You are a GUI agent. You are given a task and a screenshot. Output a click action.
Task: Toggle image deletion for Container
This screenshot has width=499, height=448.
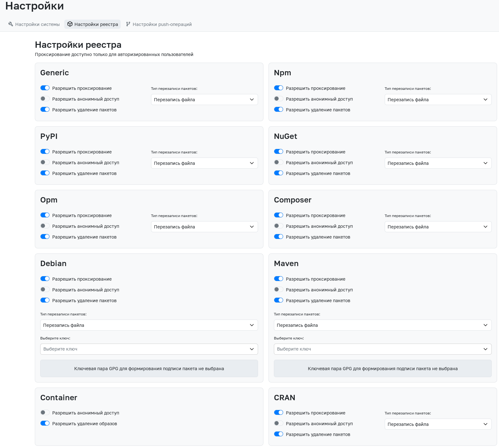45,423
